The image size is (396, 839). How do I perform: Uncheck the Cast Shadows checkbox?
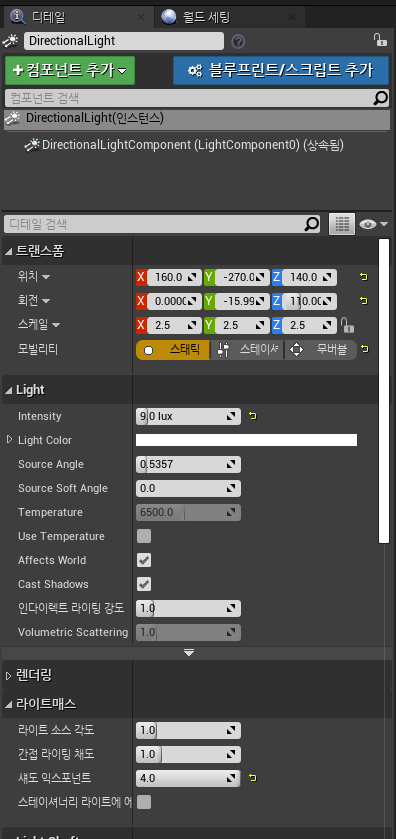pyautogui.click(x=144, y=584)
